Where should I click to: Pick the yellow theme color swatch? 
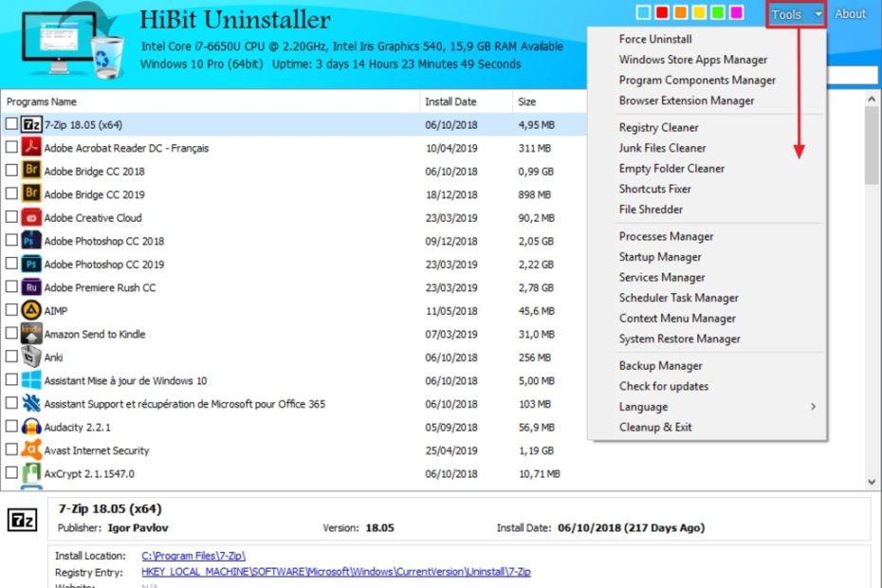click(x=699, y=12)
